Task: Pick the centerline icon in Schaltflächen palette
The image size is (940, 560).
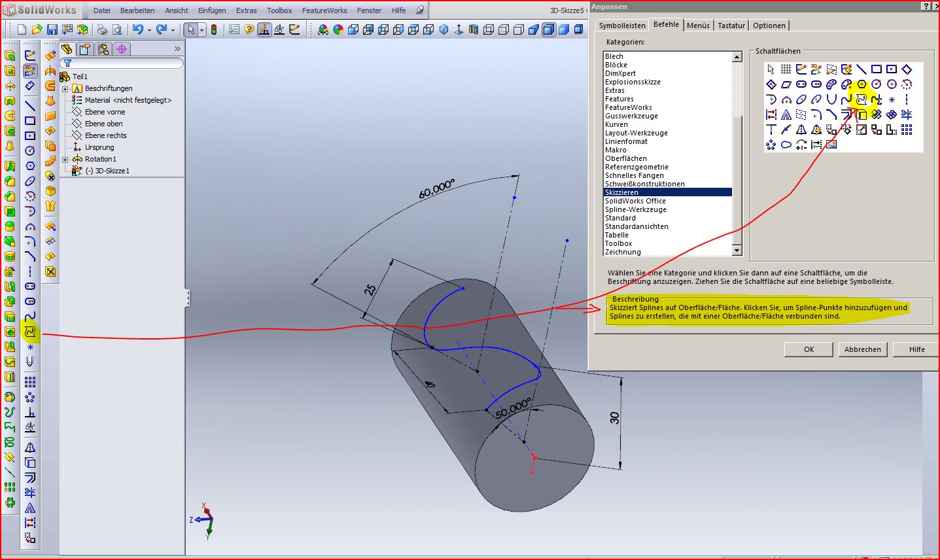Action: [907, 99]
